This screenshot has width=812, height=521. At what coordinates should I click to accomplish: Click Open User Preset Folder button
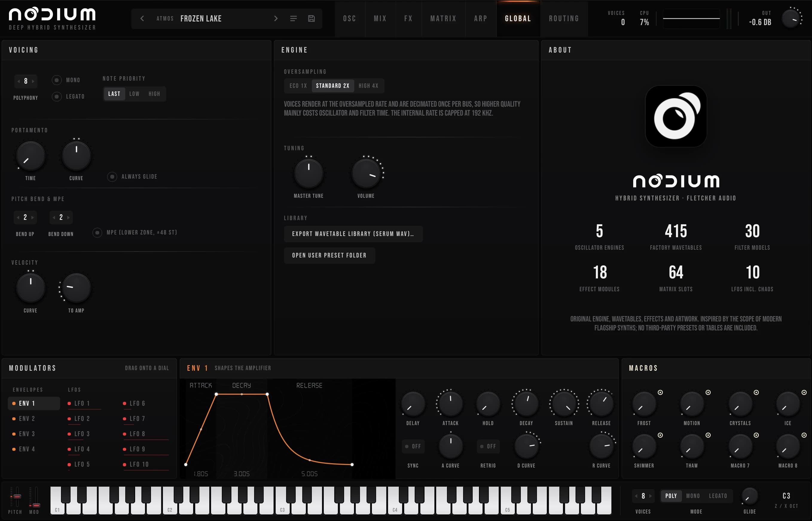click(329, 255)
